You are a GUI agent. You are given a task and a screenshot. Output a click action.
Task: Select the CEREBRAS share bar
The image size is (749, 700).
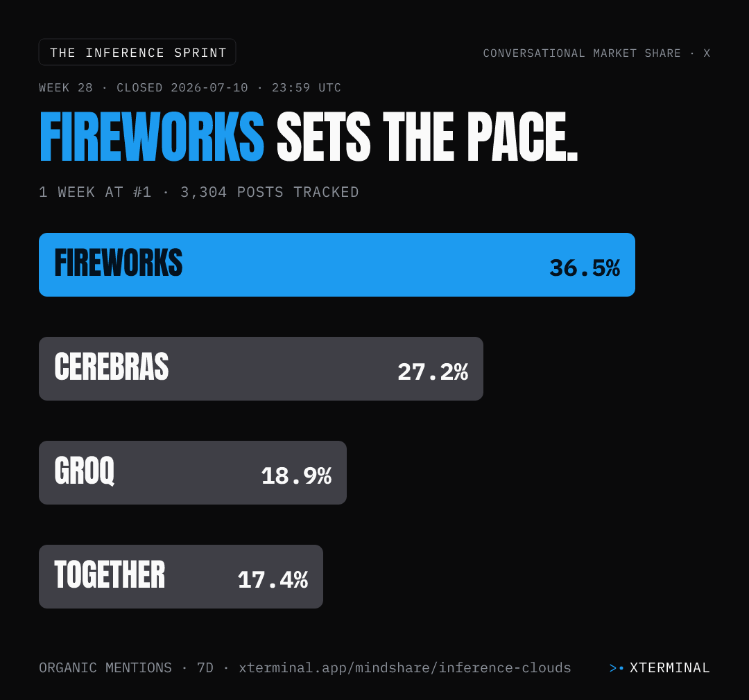coord(261,369)
